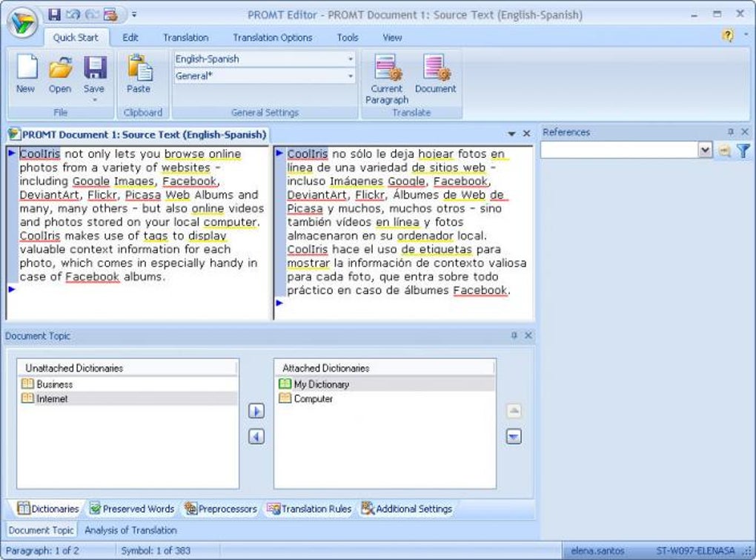Expand the References combo box dropdown arrow
The width and height of the screenshot is (756, 560).
705,151
